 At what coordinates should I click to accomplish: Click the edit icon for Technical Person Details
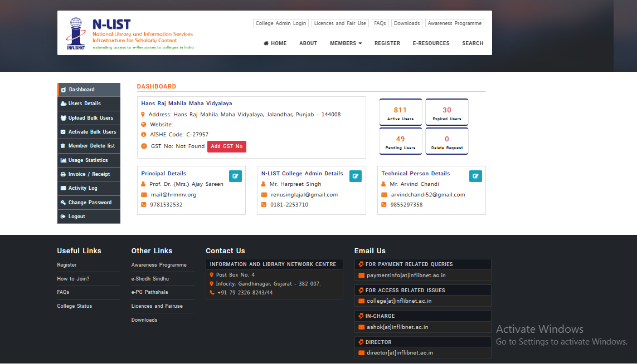click(x=475, y=176)
